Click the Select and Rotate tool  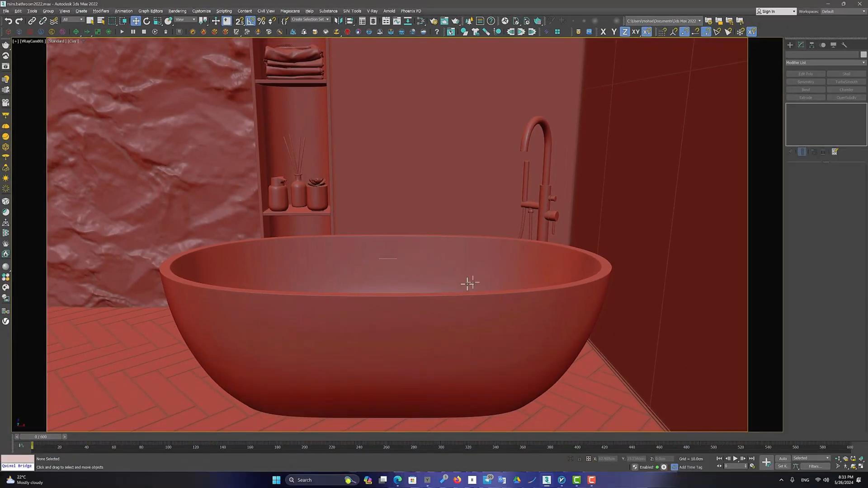tap(146, 21)
